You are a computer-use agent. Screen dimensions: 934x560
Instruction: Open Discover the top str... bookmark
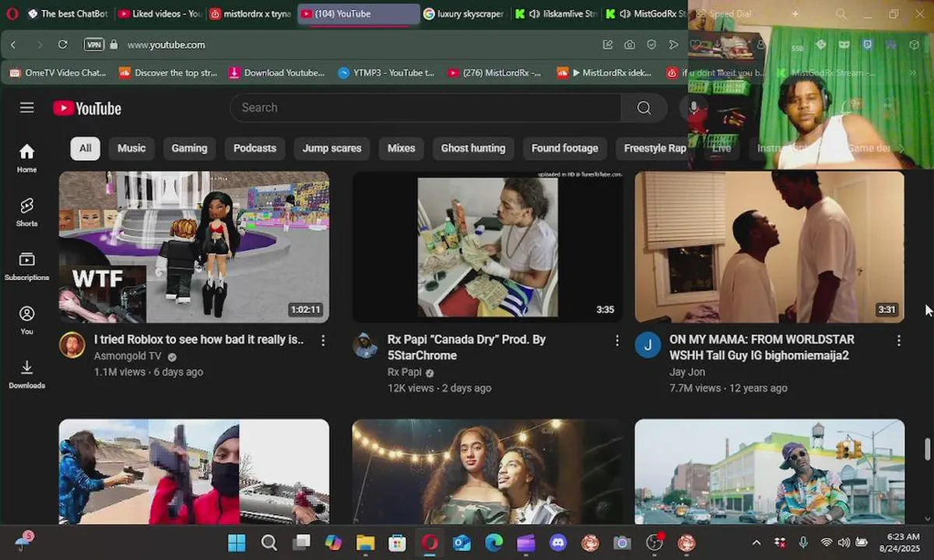coord(168,73)
